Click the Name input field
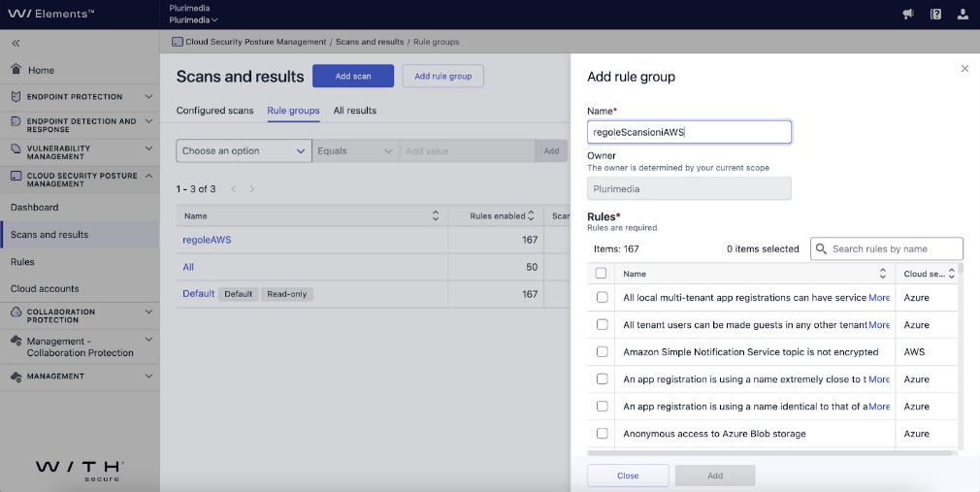The width and height of the screenshot is (980, 492). click(689, 132)
